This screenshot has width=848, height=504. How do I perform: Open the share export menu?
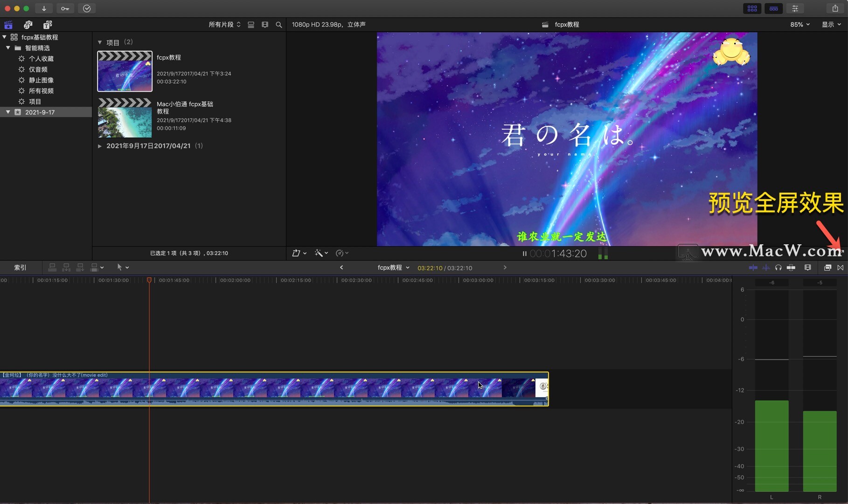point(835,8)
